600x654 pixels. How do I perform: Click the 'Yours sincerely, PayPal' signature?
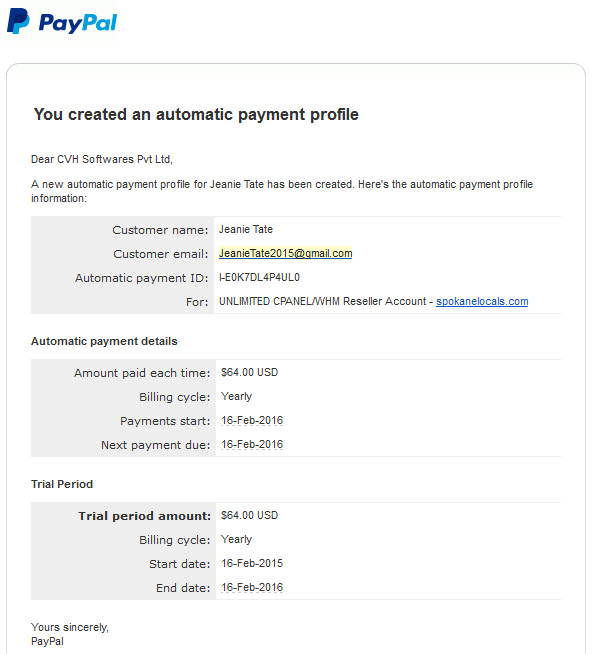pos(70,634)
